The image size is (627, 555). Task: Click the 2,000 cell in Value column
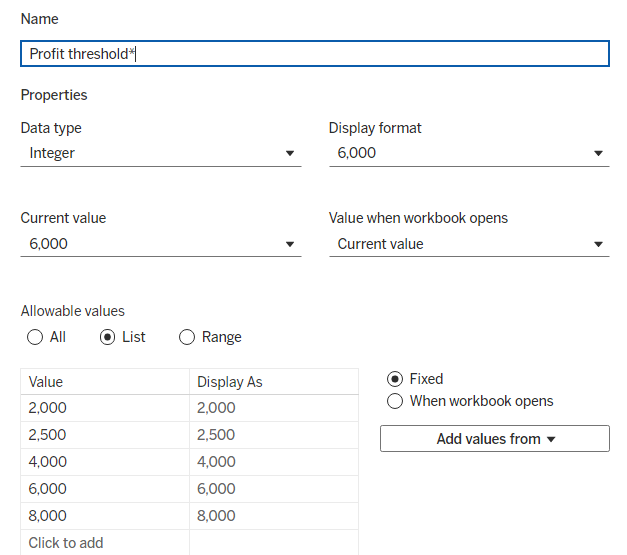pos(104,408)
